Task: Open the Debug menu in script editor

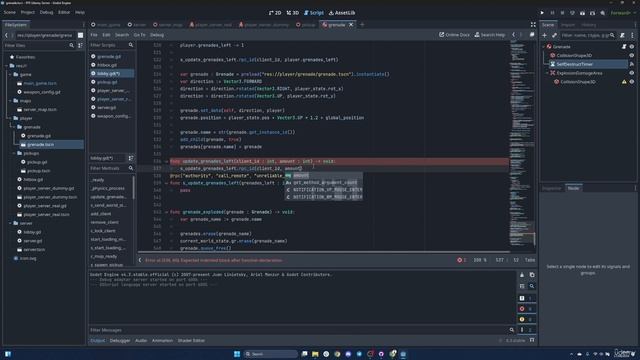Action: pos(157,35)
